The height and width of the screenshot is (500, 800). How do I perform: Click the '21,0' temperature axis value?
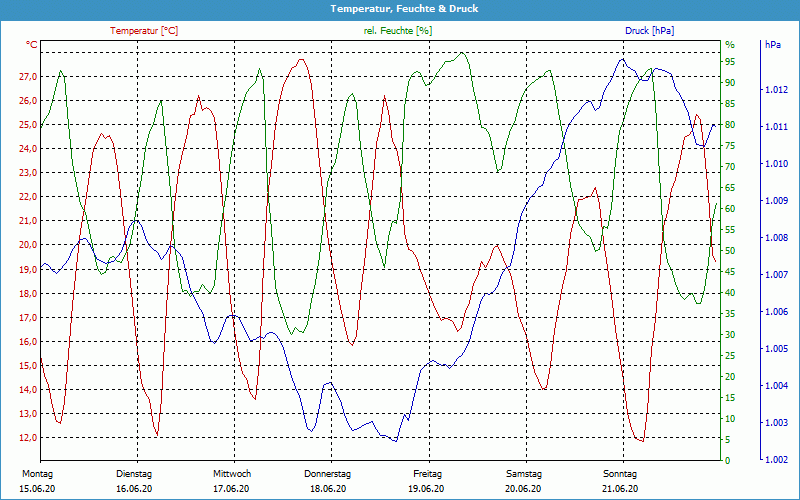[29, 221]
